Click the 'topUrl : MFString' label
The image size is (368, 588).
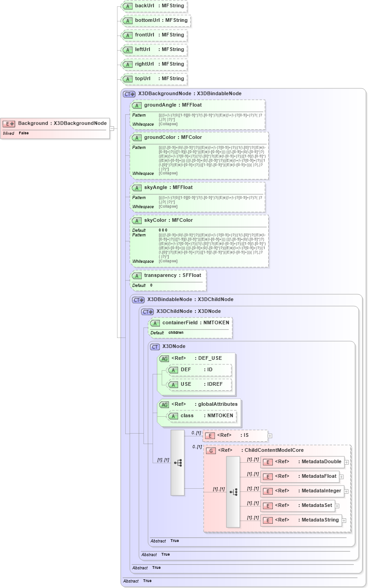159,79
